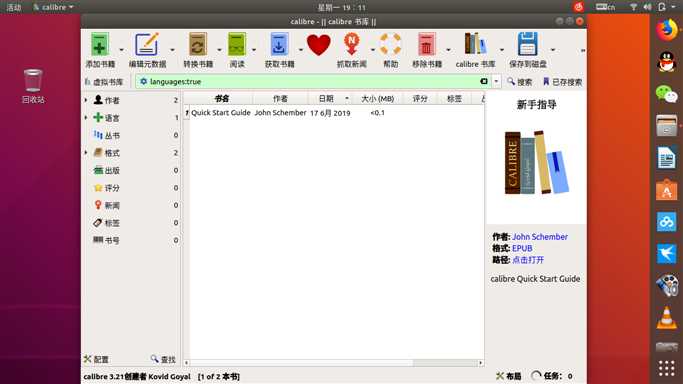Clear the search box with the X icon
This screenshot has width=683, height=384.
click(x=484, y=81)
